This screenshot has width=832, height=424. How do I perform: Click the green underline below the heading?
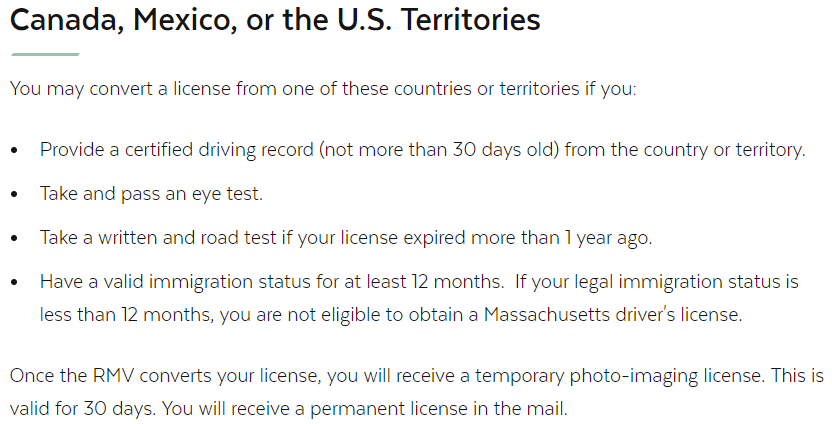pyautogui.click(x=45, y=54)
